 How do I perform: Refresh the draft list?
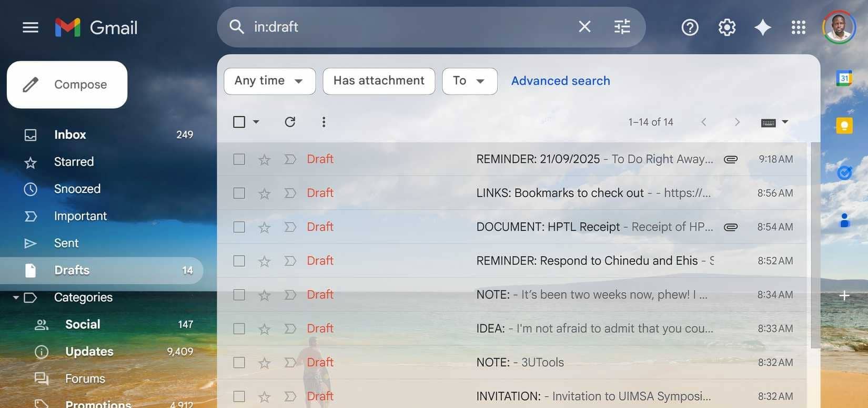(x=290, y=122)
